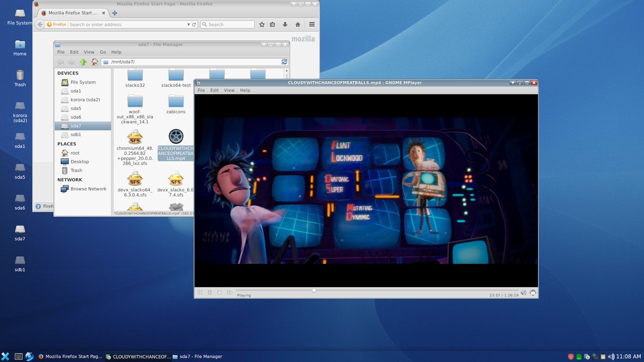The image size is (644, 362).
Task: Open MPlayer's View menu
Action: (x=229, y=90)
